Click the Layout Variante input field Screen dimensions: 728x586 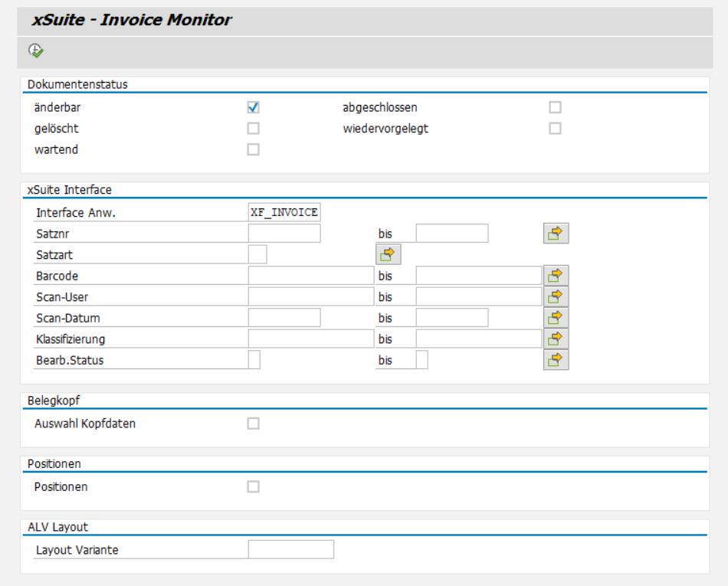pos(293,549)
